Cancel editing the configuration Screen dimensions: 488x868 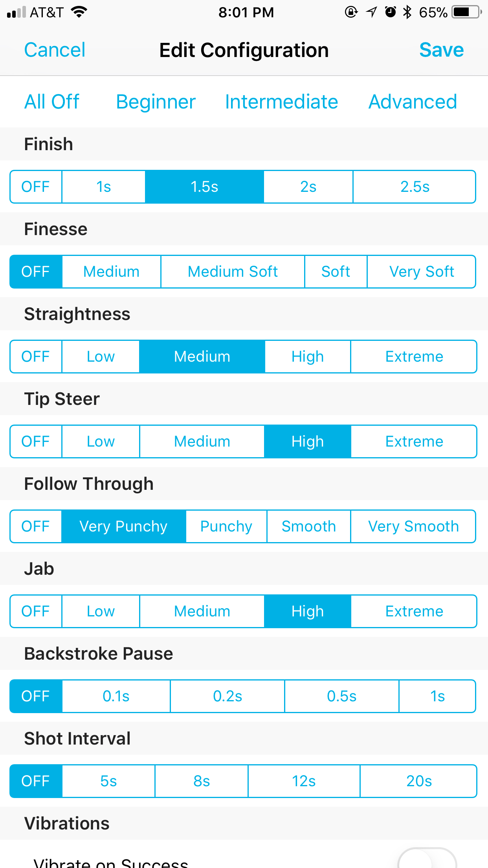coord(55,50)
